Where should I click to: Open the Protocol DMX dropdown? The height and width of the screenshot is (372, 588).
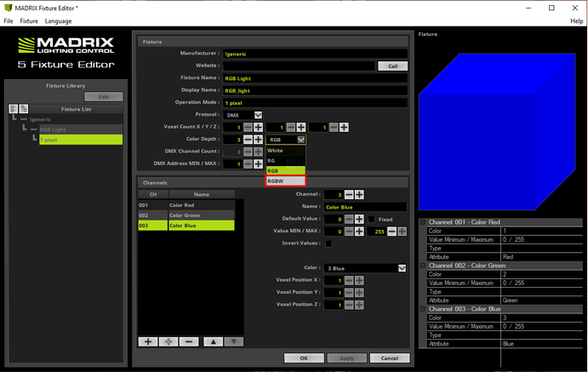pyautogui.click(x=243, y=115)
